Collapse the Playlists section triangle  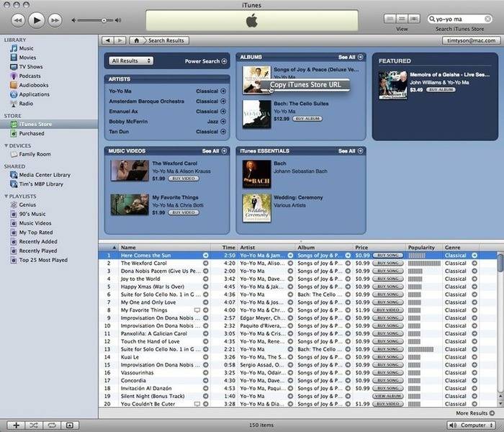pos(6,196)
